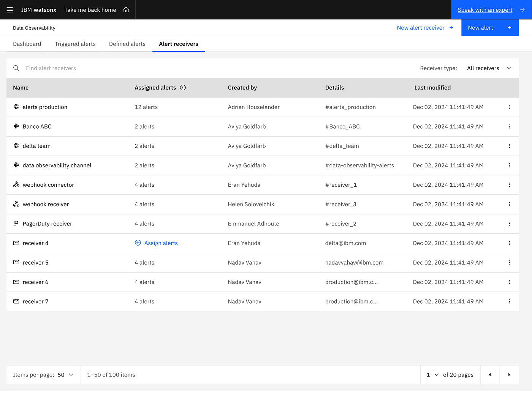Open overflow menu for webhook connector row
This screenshot has width=532, height=397.
click(x=509, y=185)
